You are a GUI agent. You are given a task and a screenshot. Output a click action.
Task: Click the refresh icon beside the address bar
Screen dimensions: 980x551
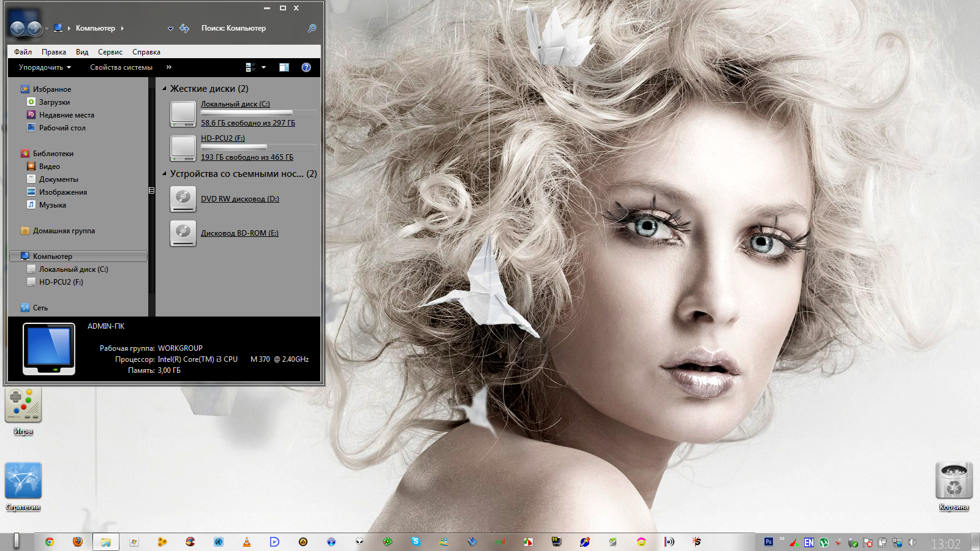pos(184,28)
